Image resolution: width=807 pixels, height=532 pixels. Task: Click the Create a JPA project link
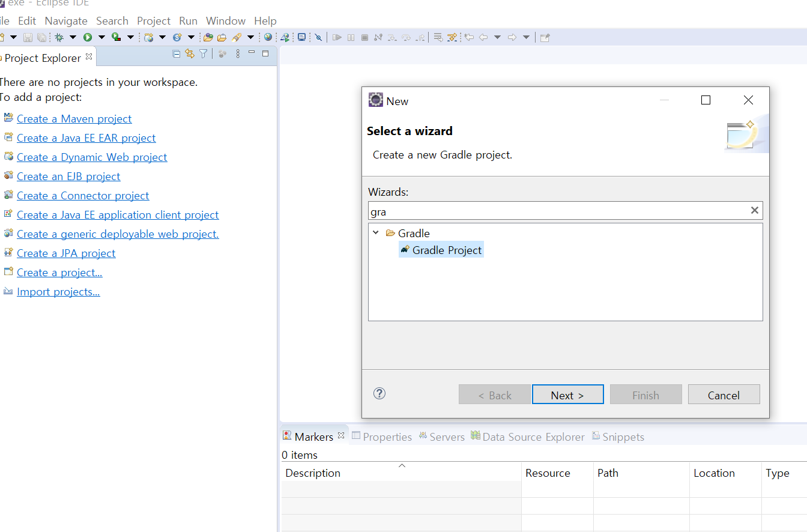(66, 253)
